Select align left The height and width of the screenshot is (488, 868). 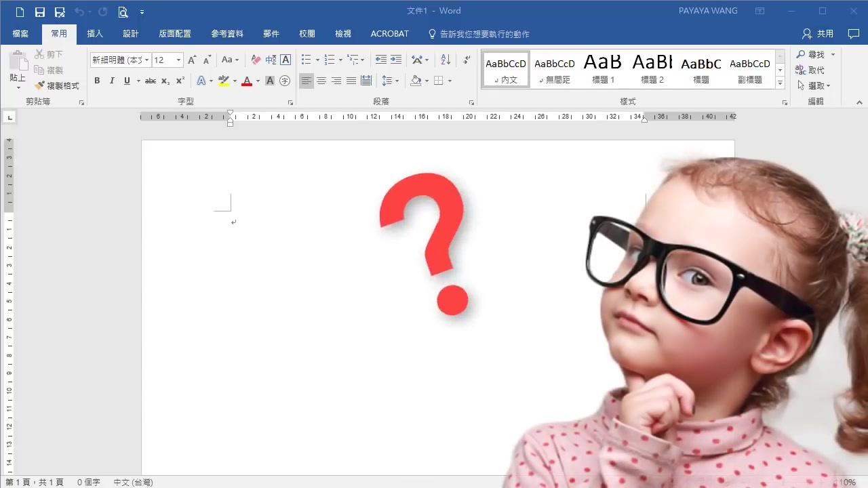click(307, 81)
